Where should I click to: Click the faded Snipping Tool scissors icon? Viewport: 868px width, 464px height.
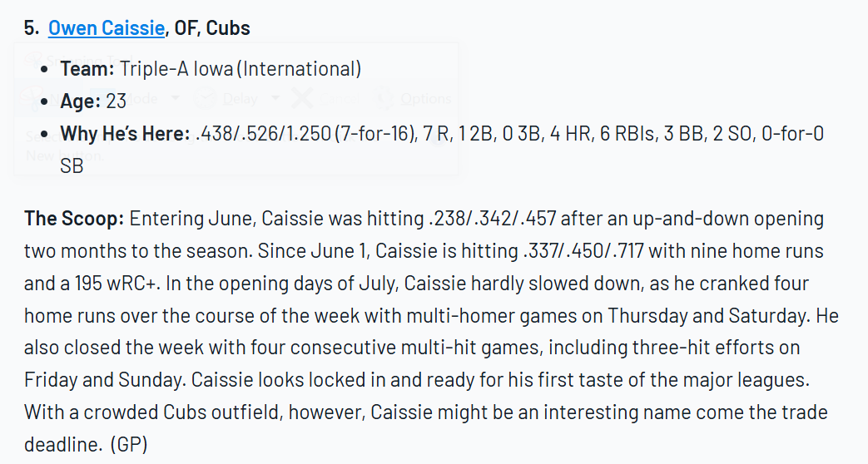pos(33,60)
